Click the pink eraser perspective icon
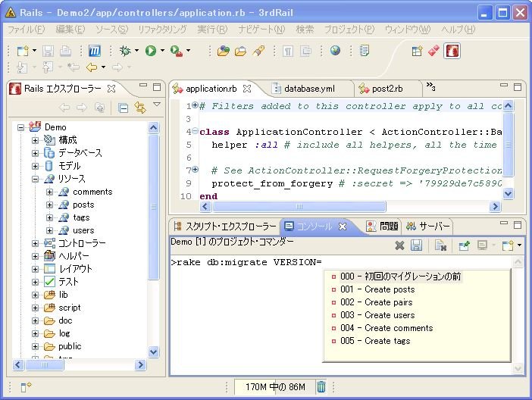 [x=434, y=51]
